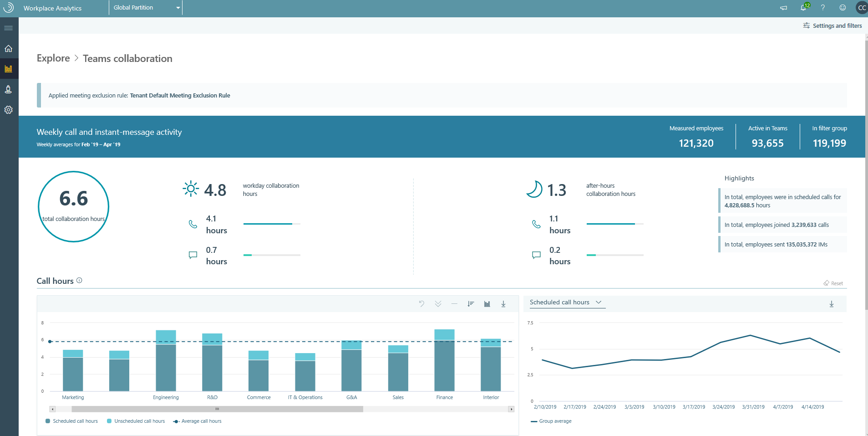Click the Commerce axis label
The height and width of the screenshot is (436, 868).
[259, 397]
